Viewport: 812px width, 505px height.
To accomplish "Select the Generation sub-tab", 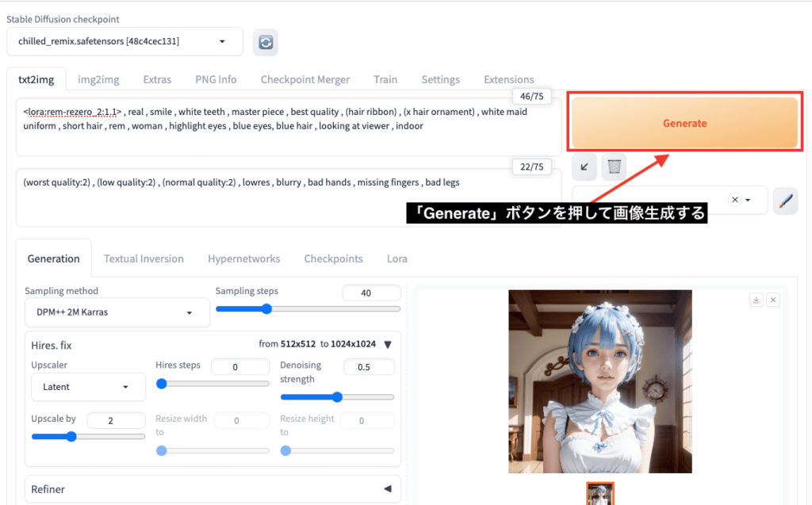I will pyautogui.click(x=53, y=258).
